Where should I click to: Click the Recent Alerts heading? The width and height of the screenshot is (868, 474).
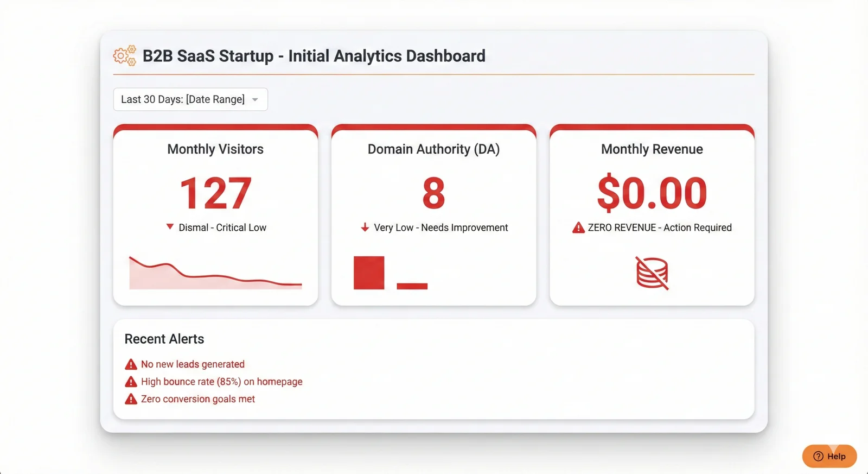(164, 339)
